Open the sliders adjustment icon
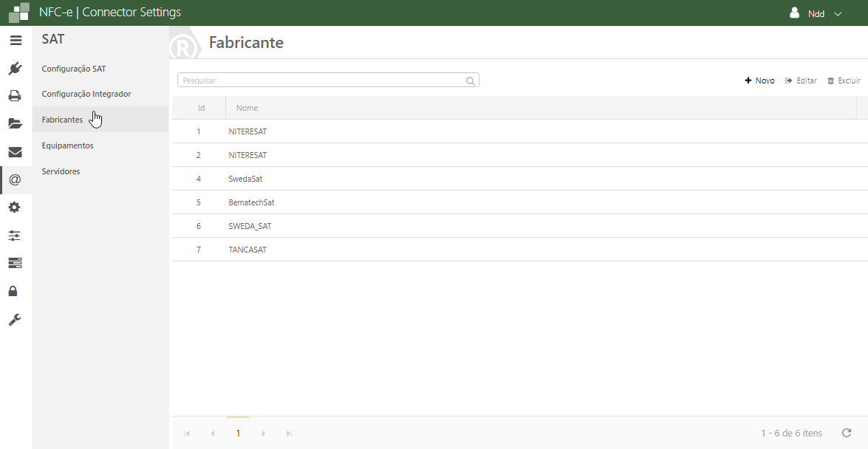The width and height of the screenshot is (868, 449). point(15,236)
